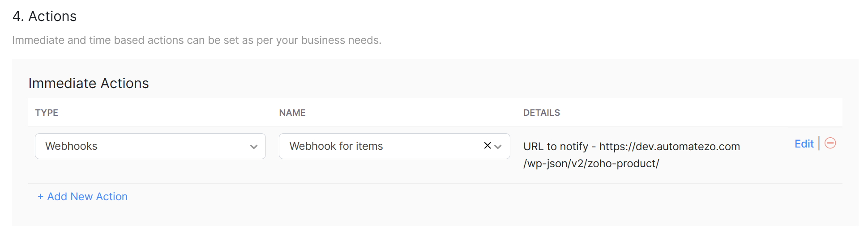The image size is (868, 232).
Task: Clear the 'Webhook for items' selection
Action: click(x=487, y=146)
